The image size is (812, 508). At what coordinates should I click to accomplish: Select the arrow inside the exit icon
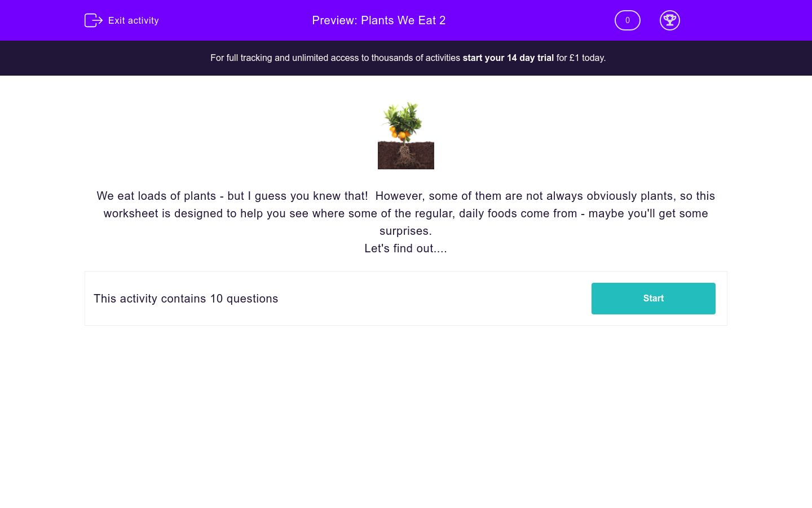[97, 20]
